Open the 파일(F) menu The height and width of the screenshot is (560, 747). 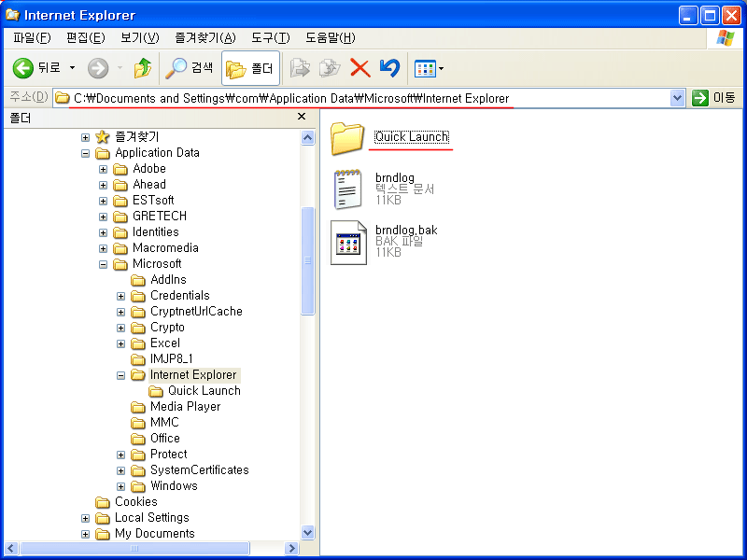click(32, 38)
